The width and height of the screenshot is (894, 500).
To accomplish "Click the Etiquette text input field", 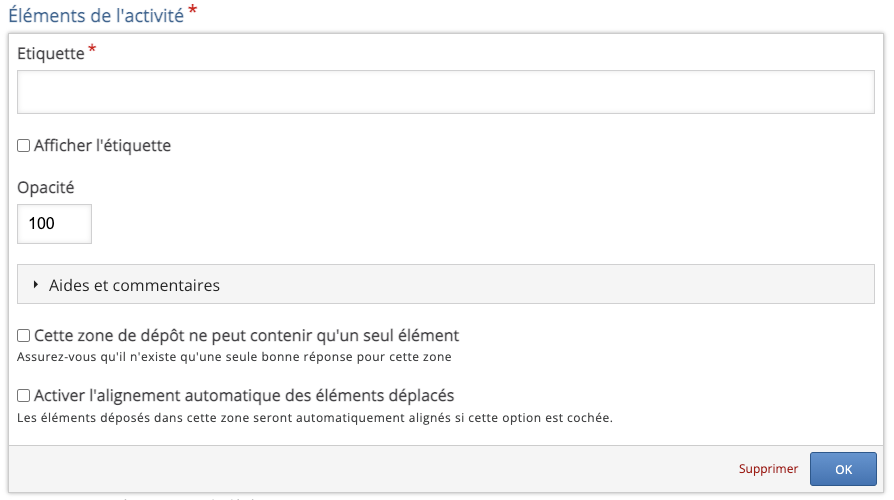I will point(446,92).
